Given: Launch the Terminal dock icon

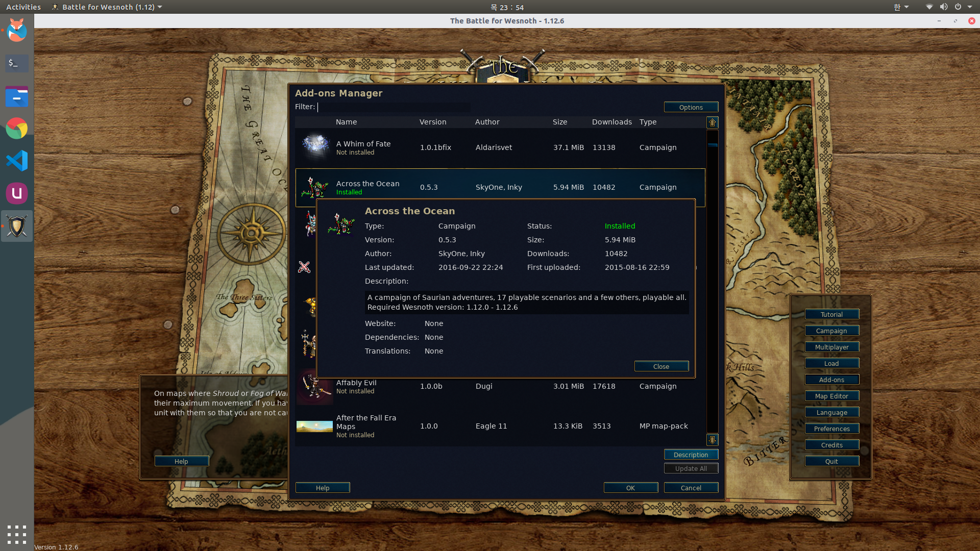Looking at the screenshot, I should click(17, 63).
